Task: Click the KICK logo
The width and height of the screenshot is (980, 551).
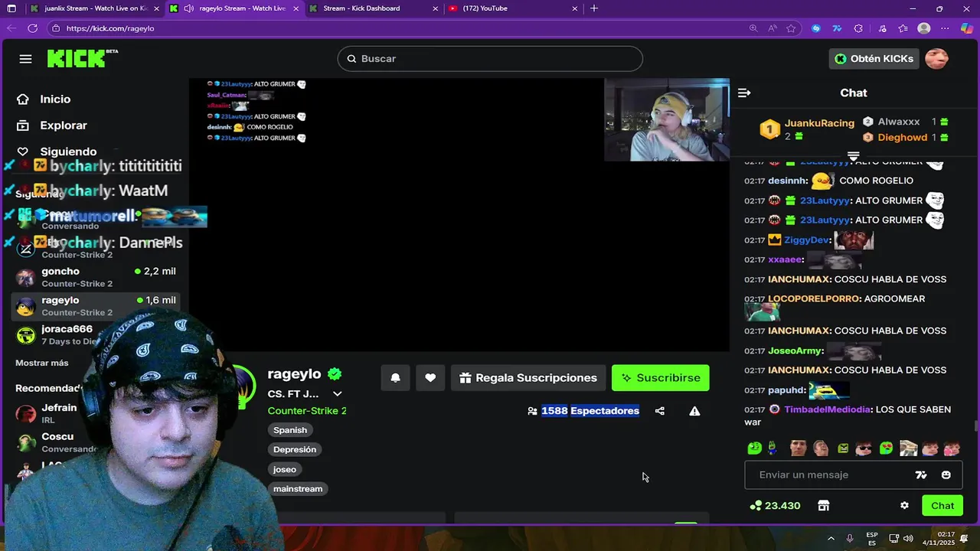Action: [x=77, y=58]
